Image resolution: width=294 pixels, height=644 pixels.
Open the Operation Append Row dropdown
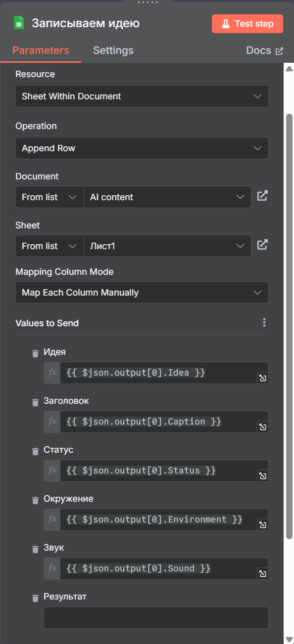coord(142,148)
